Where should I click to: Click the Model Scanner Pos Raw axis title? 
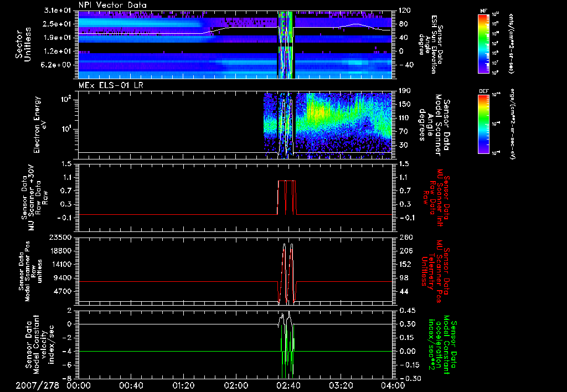point(30,271)
